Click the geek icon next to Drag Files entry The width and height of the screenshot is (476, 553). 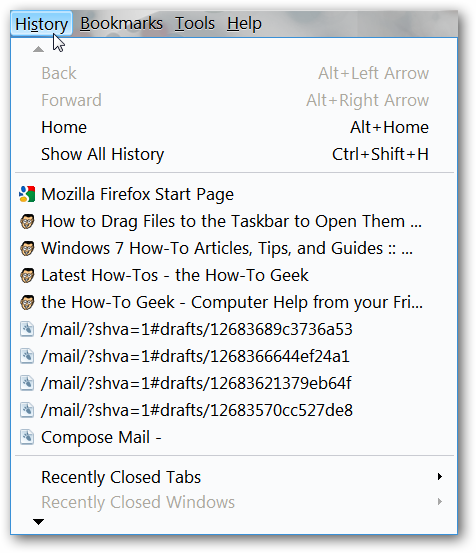27,221
